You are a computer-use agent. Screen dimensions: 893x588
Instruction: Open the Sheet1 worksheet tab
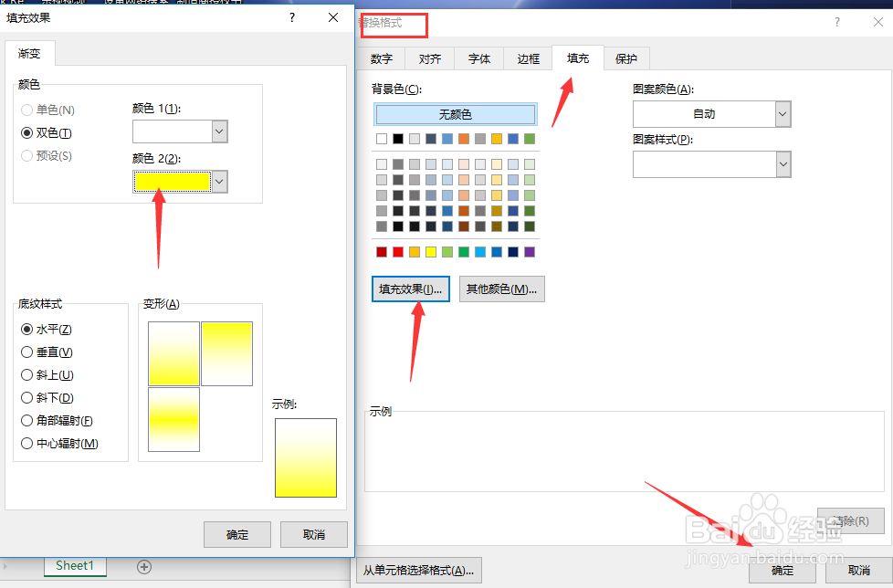coord(75,566)
